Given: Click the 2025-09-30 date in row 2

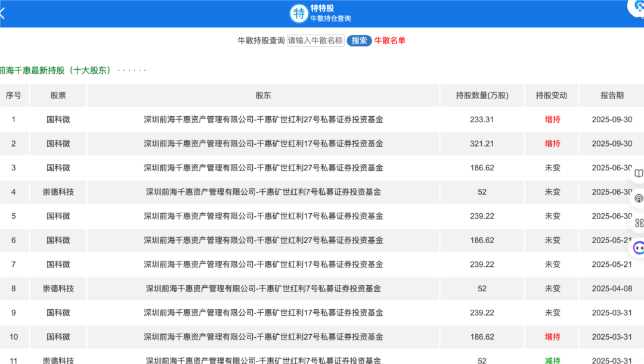Looking at the screenshot, I should point(612,144).
